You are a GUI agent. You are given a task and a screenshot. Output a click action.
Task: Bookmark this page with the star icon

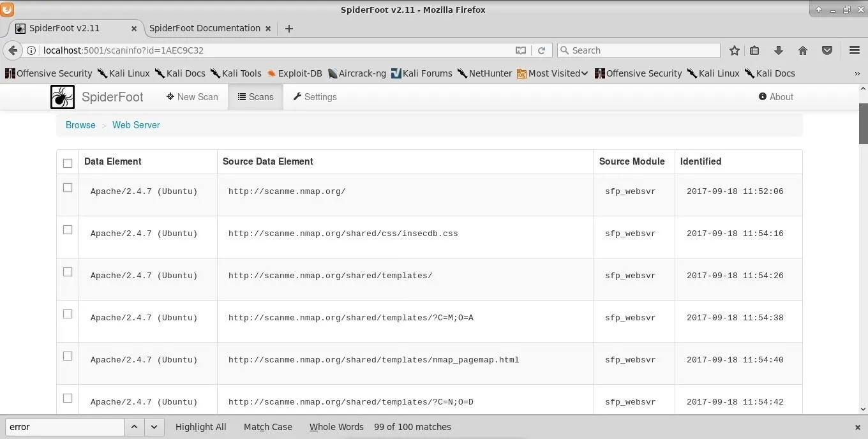[x=735, y=50]
